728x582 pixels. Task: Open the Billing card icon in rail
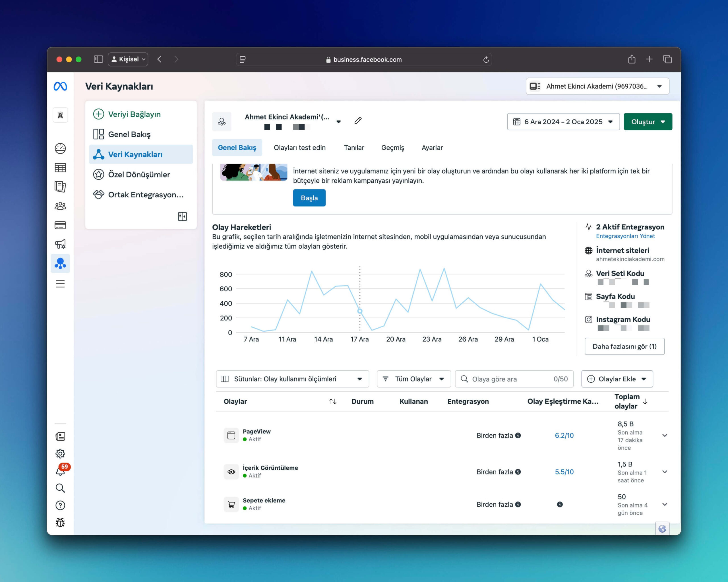click(x=60, y=225)
